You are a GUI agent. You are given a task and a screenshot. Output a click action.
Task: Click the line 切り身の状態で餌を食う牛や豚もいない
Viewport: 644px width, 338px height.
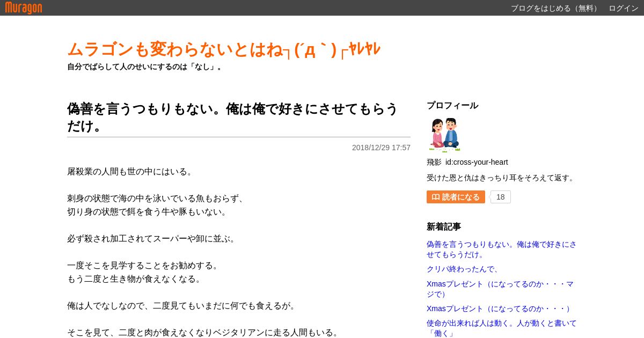coord(148,211)
